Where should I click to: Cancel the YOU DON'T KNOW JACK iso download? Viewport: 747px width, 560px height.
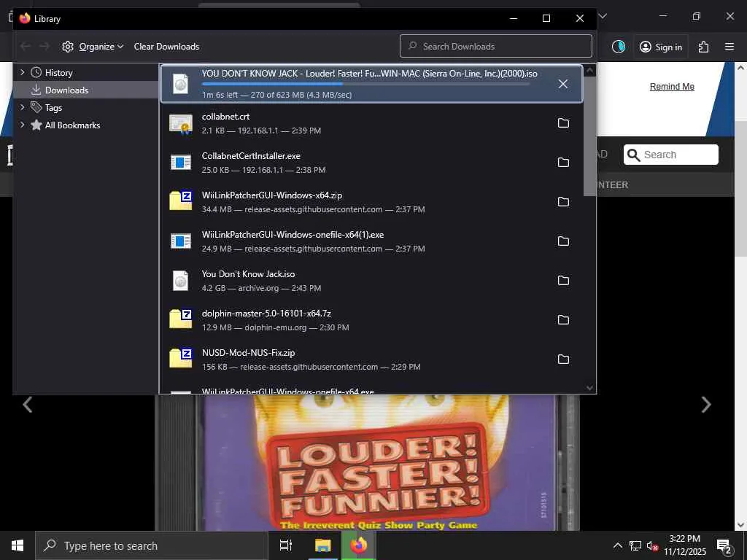[x=562, y=84]
